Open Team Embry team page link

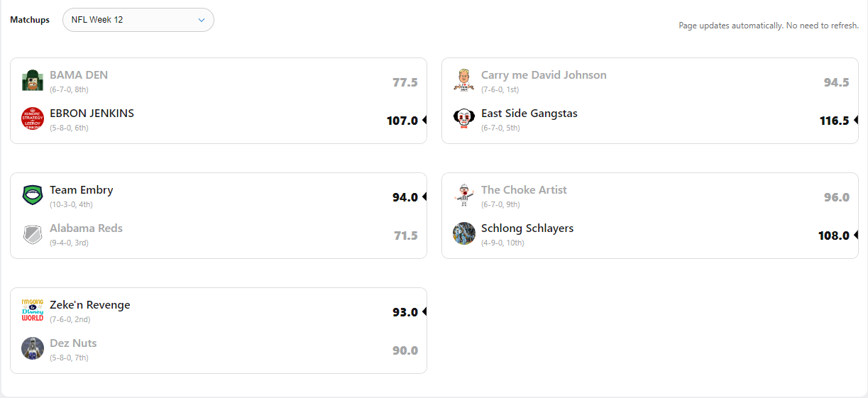coord(81,190)
